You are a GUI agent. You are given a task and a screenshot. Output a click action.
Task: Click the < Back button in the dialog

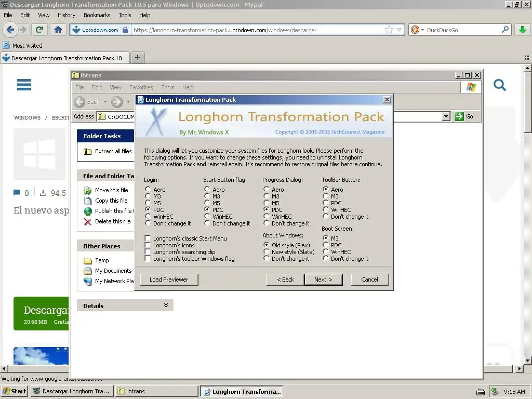(285, 280)
